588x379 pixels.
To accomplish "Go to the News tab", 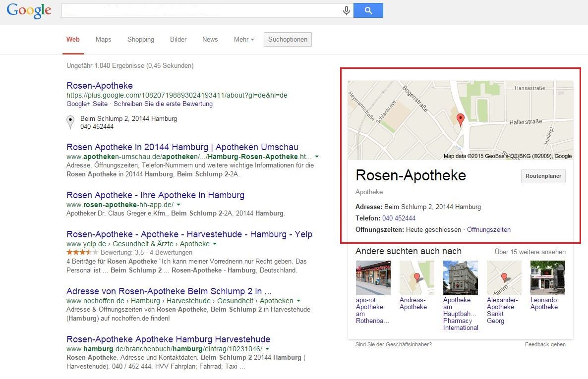I will pos(210,39).
